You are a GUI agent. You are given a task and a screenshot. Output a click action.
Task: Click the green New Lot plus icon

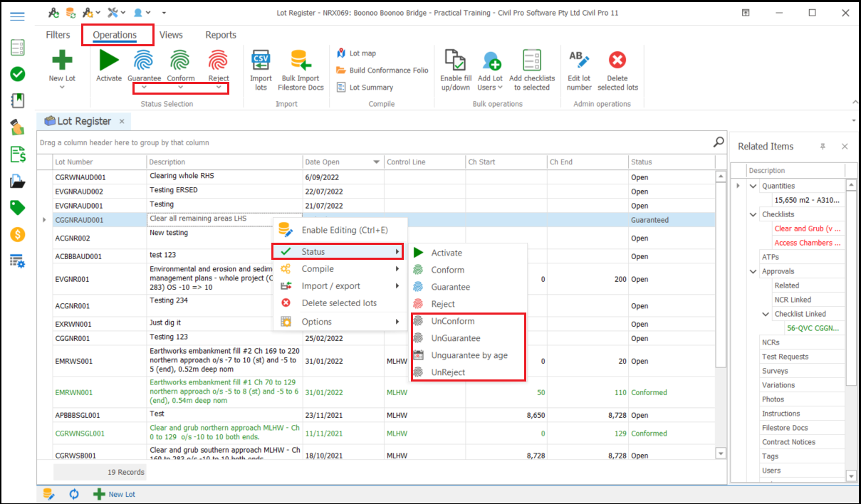[x=62, y=60]
